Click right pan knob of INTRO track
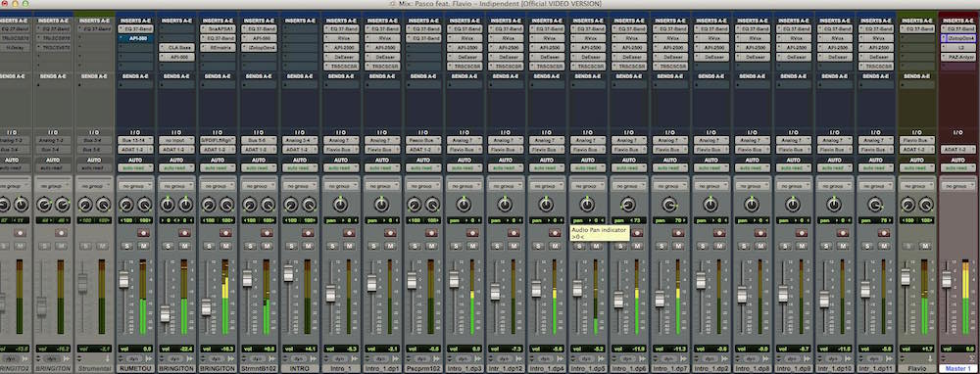The height and width of the screenshot is (374, 980). point(309,205)
